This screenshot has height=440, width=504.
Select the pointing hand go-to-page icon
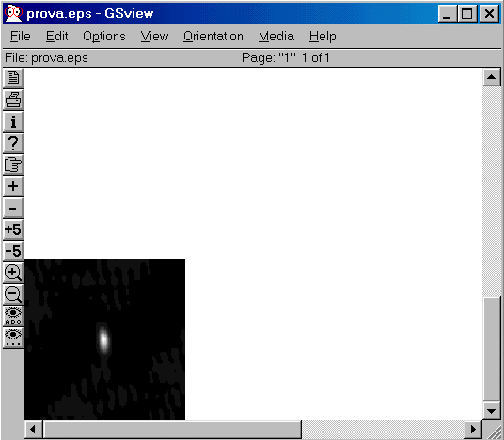point(13,165)
